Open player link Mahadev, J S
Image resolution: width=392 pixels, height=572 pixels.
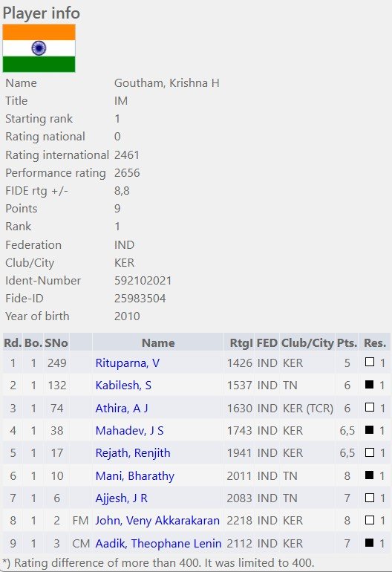pyautogui.click(x=129, y=430)
